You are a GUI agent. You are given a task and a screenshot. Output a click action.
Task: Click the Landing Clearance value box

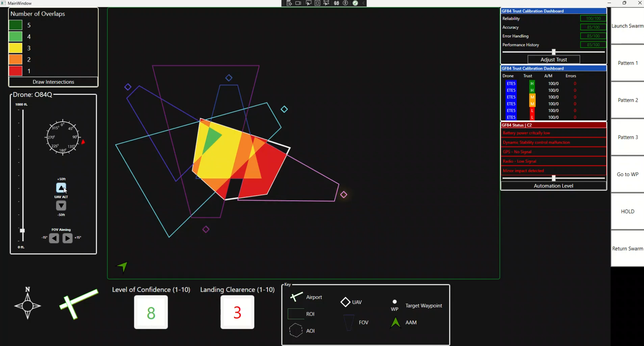click(x=237, y=312)
